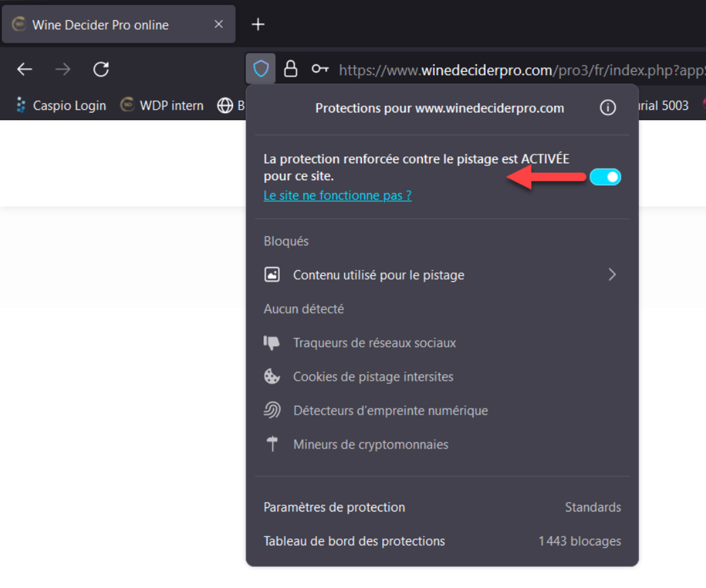
Task: Click the cross-site cookies icon
Action: click(272, 377)
